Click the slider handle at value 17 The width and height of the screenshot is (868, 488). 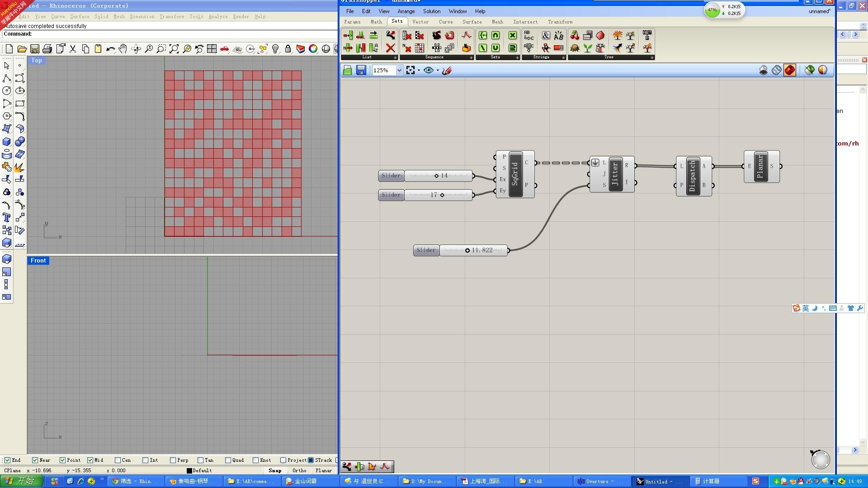(x=442, y=195)
